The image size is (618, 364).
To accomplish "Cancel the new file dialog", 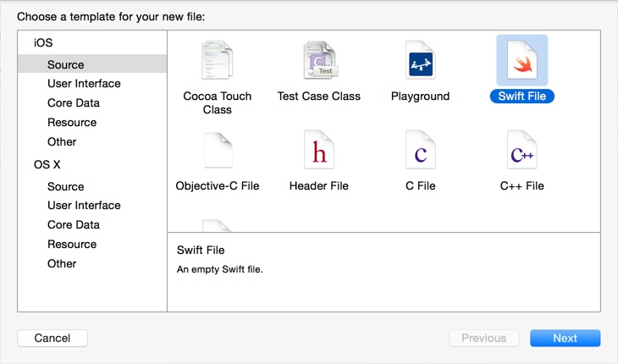I will [x=52, y=338].
